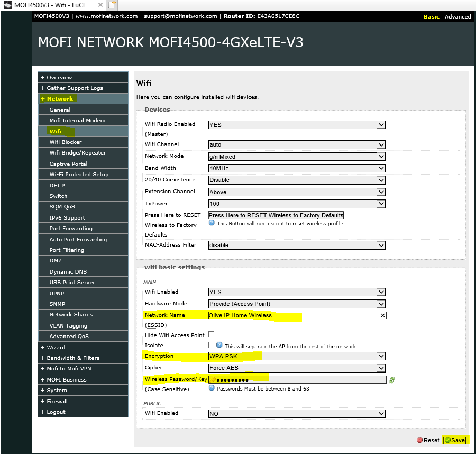
Task: Click the help icon under the RESET wireless button
Action: point(212,223)
